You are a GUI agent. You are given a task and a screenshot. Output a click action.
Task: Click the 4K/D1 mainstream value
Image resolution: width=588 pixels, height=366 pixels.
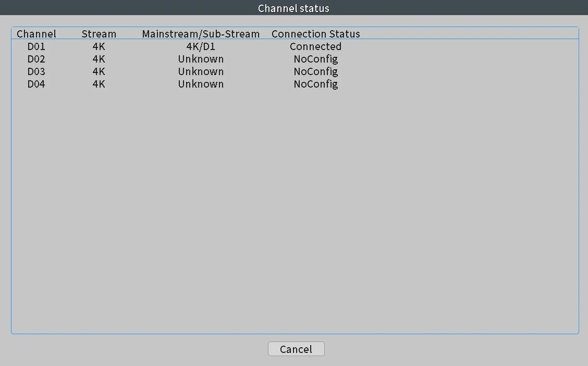[x=201, y=46]
